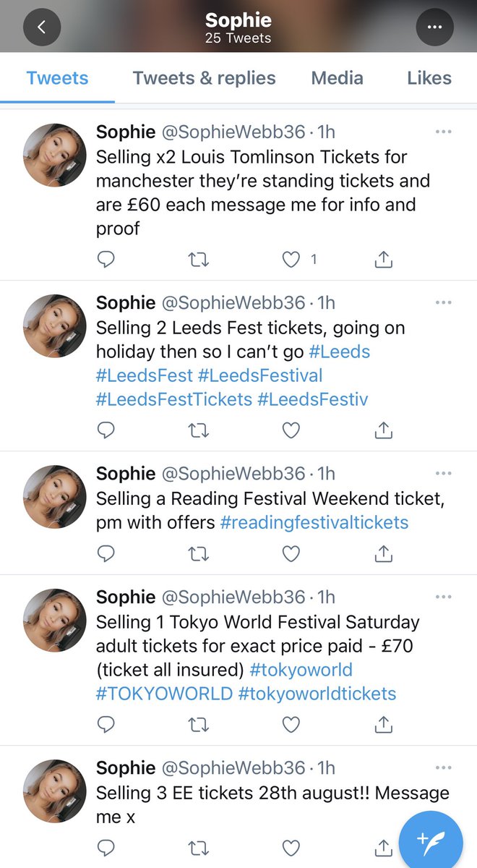477x868 pixels.
Task: Like the Tokyo World Festival tweet
Action: (291, 724)
